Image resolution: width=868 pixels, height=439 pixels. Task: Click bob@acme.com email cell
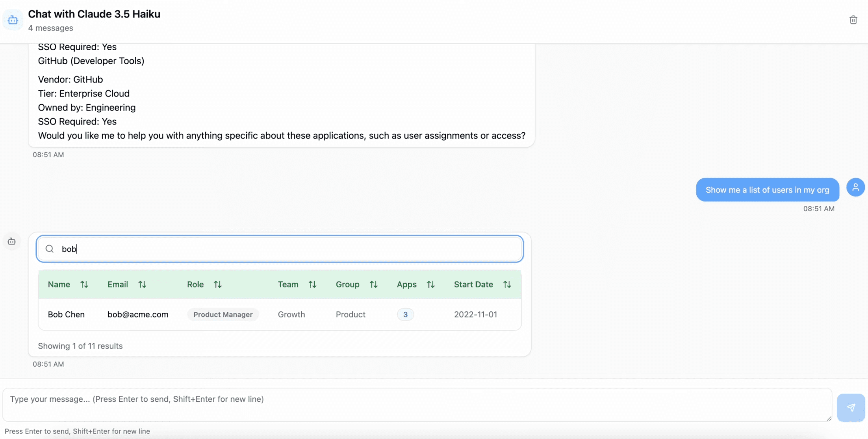[138, 315]
